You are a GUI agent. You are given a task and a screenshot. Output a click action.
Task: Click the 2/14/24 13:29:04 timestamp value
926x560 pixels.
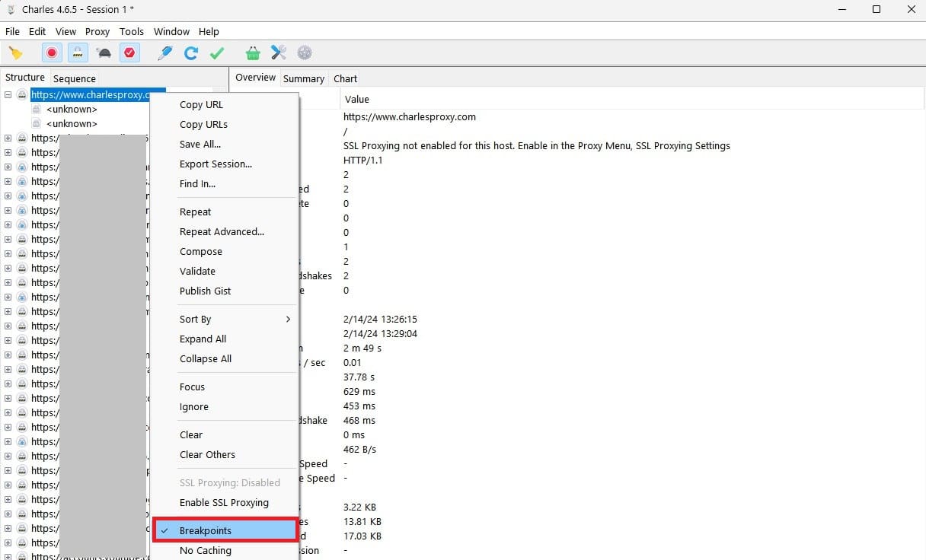pos(380,333)
